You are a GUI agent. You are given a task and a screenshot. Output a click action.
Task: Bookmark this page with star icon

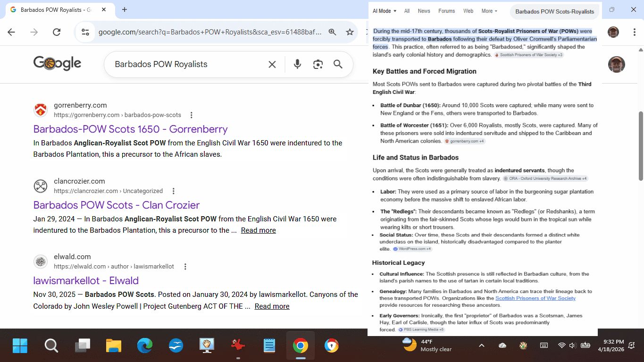coord(350,32)
